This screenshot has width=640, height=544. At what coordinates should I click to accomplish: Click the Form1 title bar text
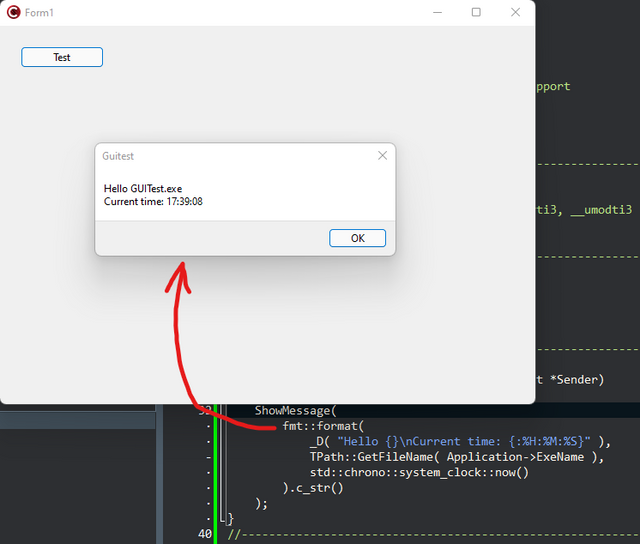(39, 13)
